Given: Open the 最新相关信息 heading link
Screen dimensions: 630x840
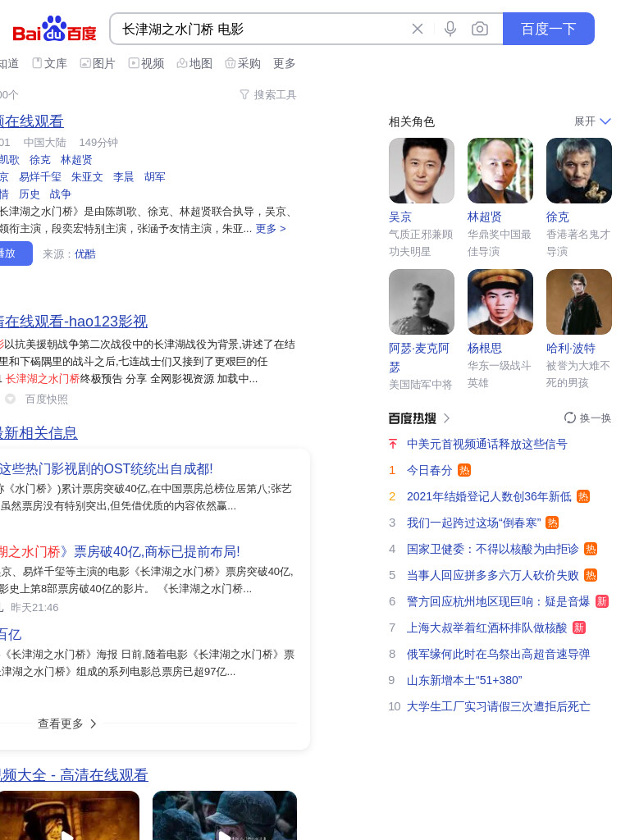Looking at the screenshot, I should 39,433.
